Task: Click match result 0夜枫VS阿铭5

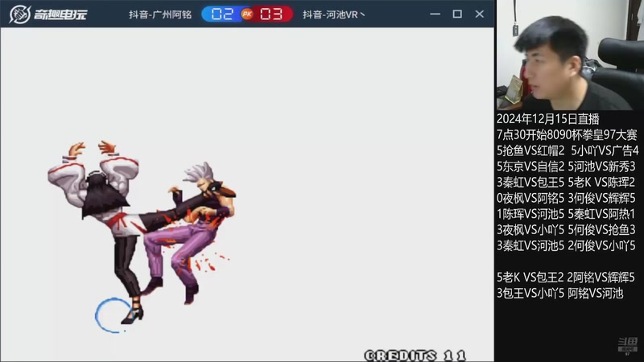Action: point(530,198)
